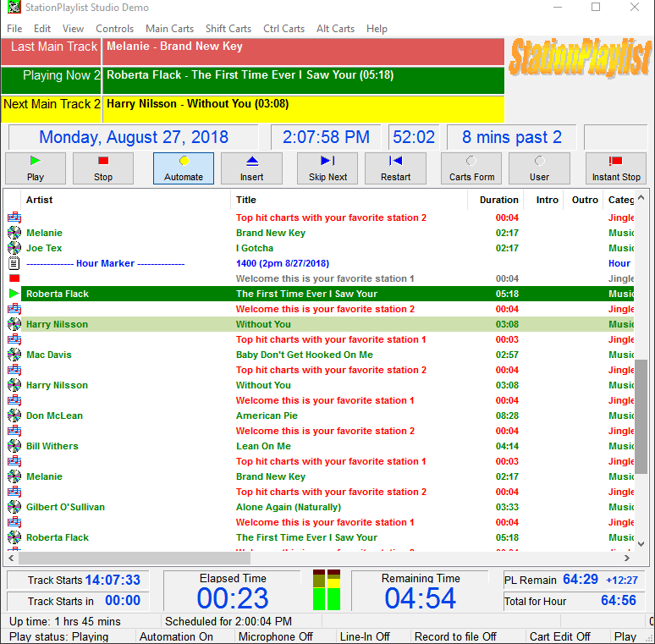Click green play arrow icon of Roberta Flack row
The width and height of the screenshot is (655, 644).
[x=14, y=294]
